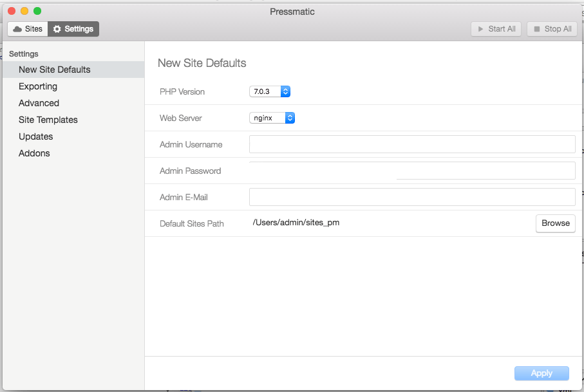Screen dimensions: 584x392
Task: Close the Pressmatic window
Action: (x=12, y=11)
